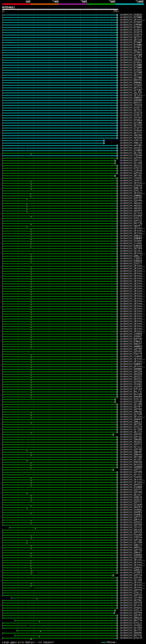Select hit label UniRef100_A4S3M0
Screen dimensions: 146x644
point(131,145)
